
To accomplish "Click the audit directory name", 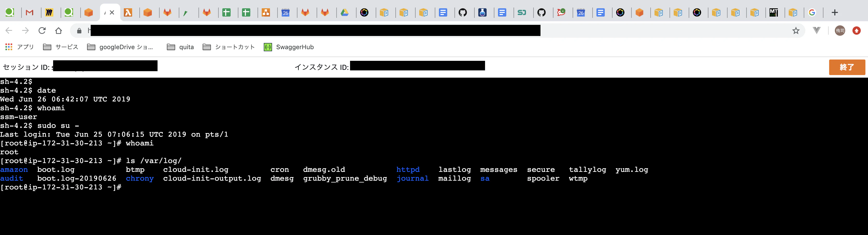I will pyautogui.click(x=11, y=178).
